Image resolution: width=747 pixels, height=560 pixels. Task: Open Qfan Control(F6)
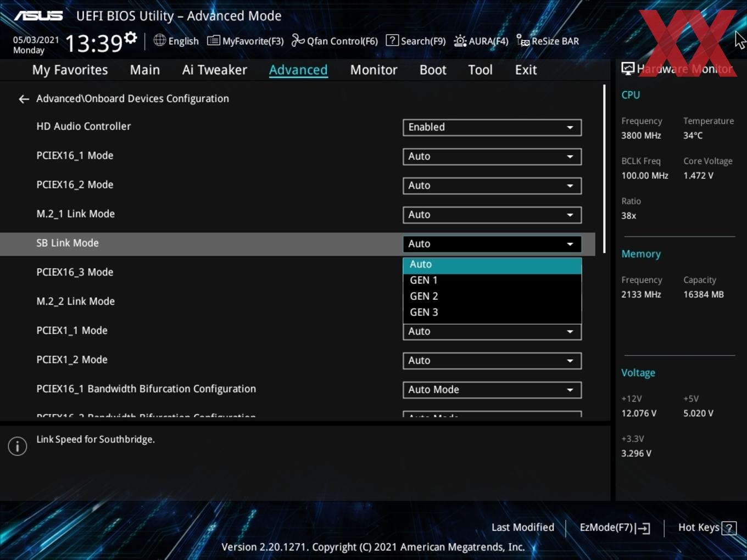coord(335,41)
